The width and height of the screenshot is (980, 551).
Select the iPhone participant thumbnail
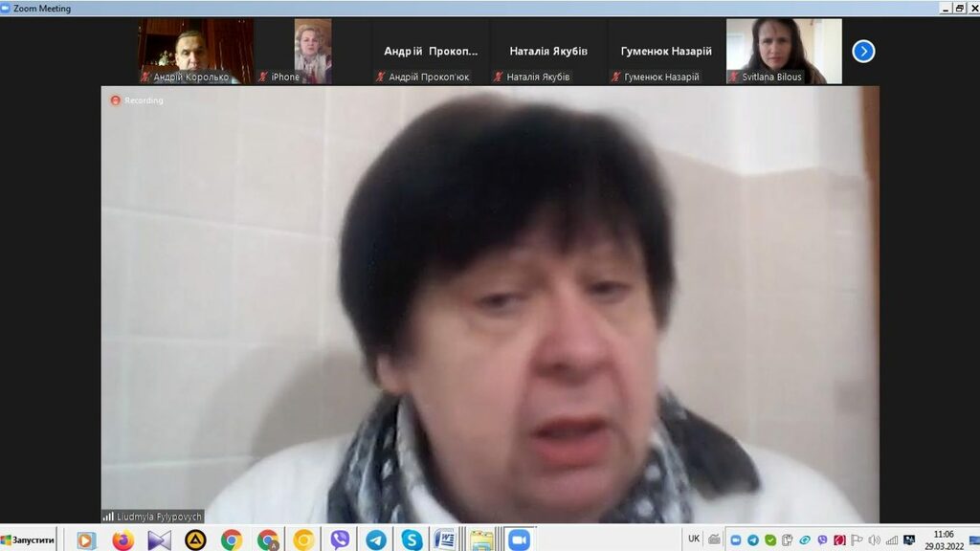coord(313,51)
